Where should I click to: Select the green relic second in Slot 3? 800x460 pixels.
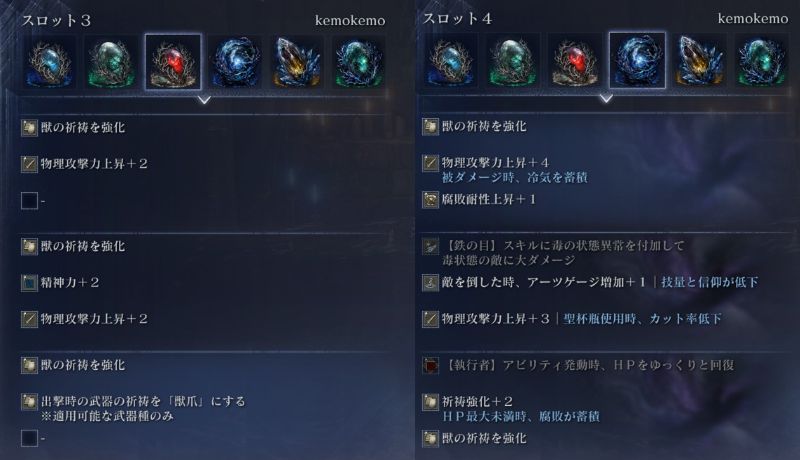click(111, 63)
